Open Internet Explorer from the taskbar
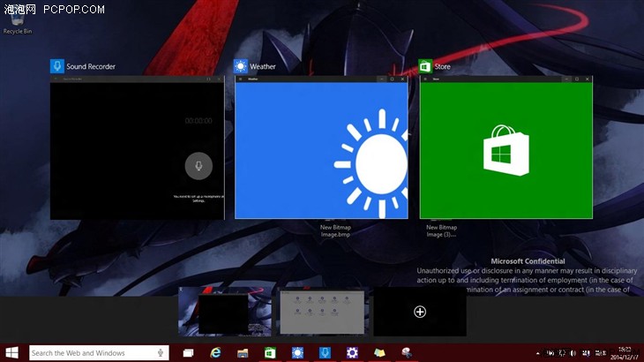Image resolution: width=644 pixels, height=362 pixels. pos(216,353)
